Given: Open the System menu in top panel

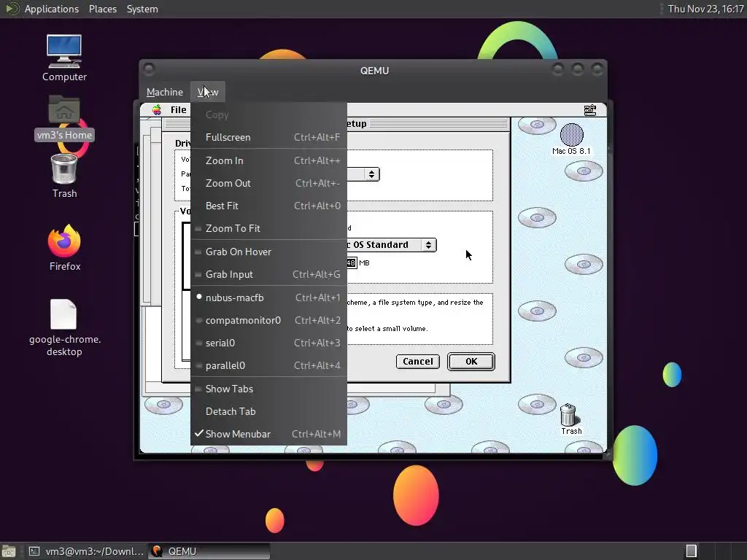Looking at the screenshot, I should (x=142, y=9).
